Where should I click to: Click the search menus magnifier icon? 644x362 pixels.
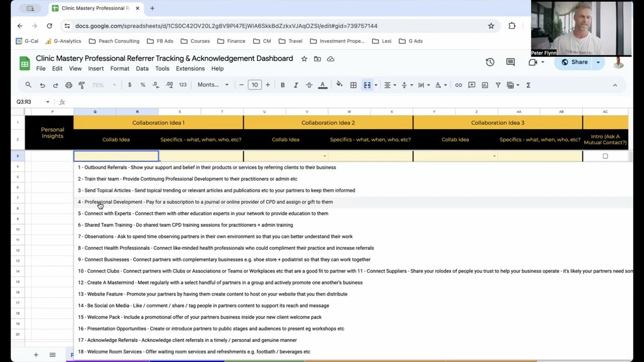28,85
